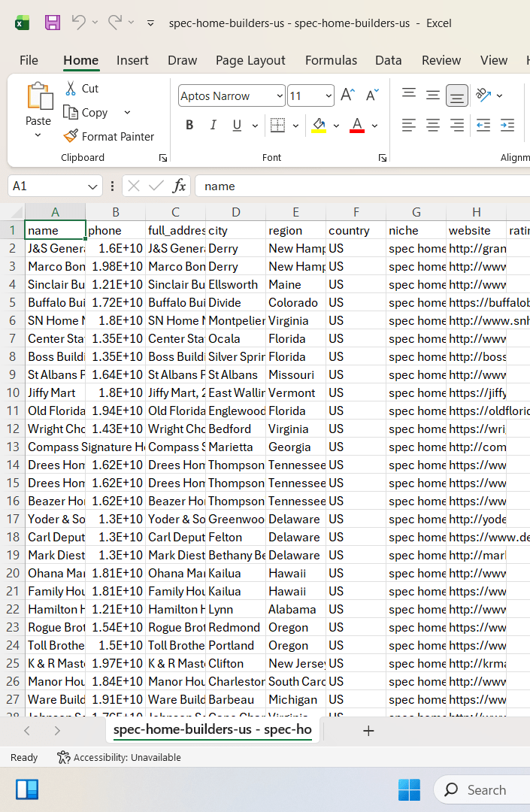Viewport: 530px width, 812px height.
Task: Click into the Name Box showing A1
Action: [47, 186]
